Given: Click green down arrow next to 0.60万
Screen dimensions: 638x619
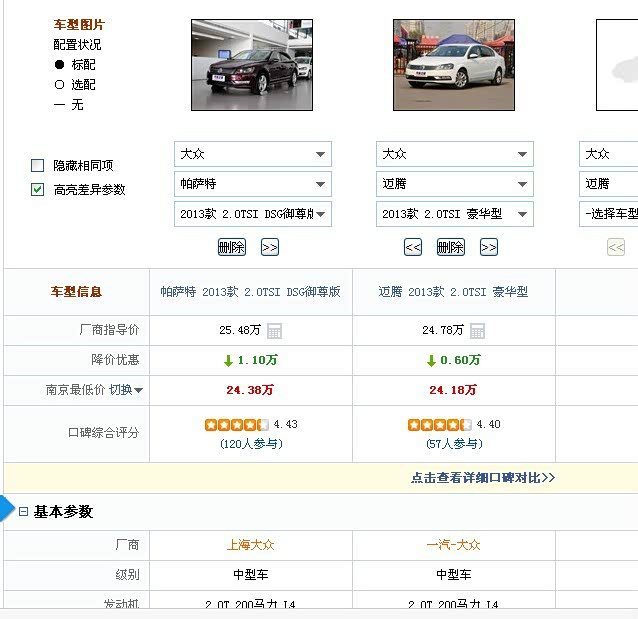Looking at the screenshot, I should 431,361.
